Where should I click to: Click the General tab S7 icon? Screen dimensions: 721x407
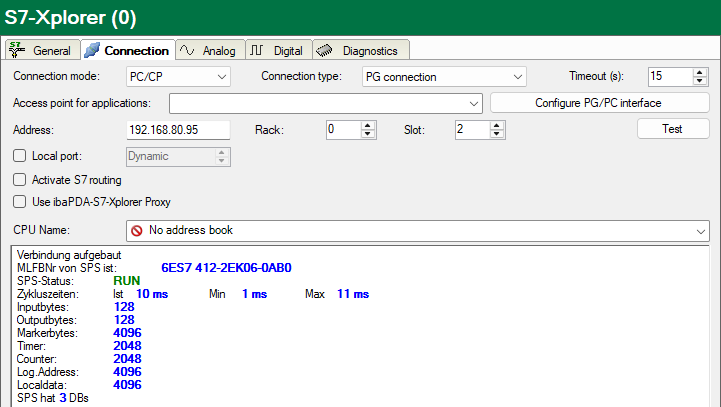(17, 50)
